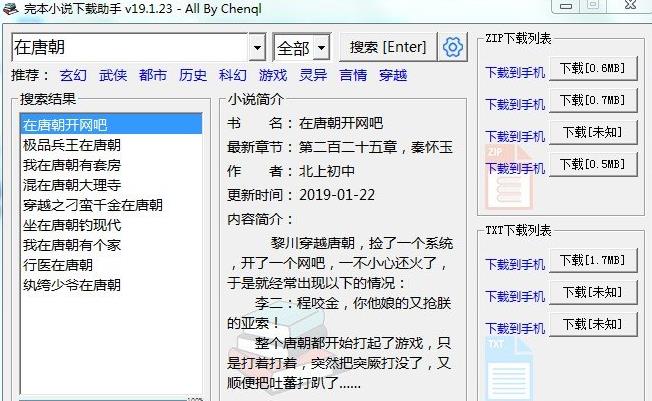Click 下载到手机 beside ZIP 未知 download

tap(515, 136)
